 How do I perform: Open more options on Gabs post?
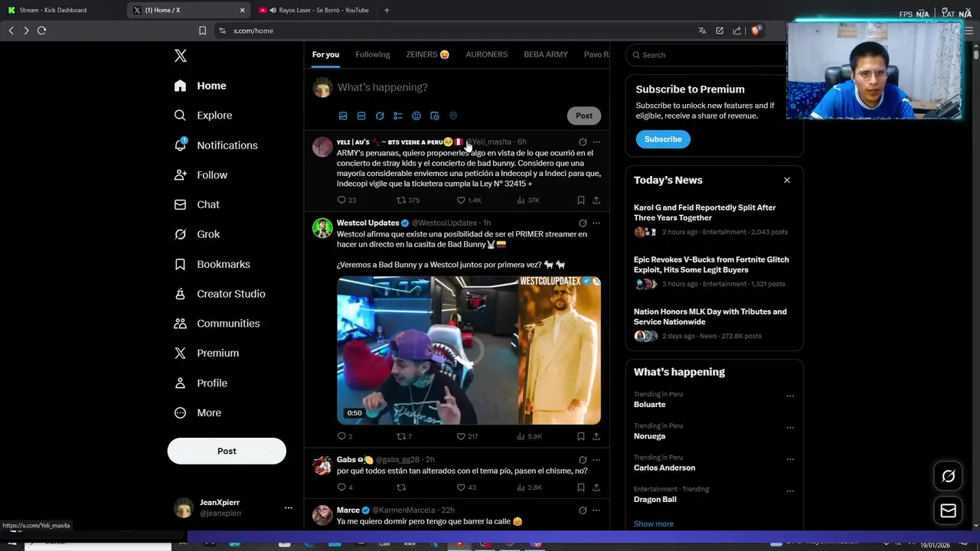pos(596,460)
